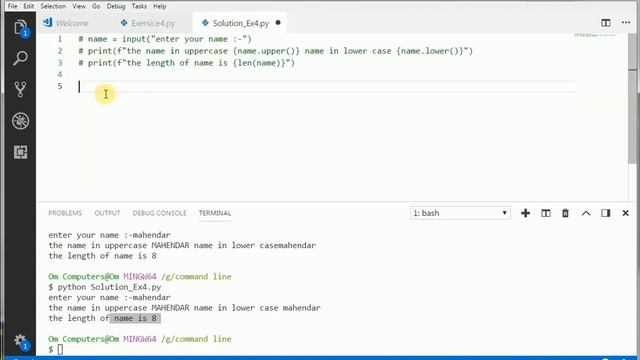This screenshot has width=640, height=360.
Task: Open the Tasks menu
Action: [139, 6]
